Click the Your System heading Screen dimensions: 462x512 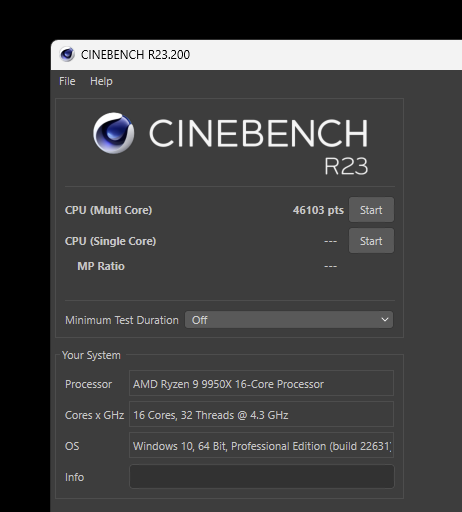point(91,355)
